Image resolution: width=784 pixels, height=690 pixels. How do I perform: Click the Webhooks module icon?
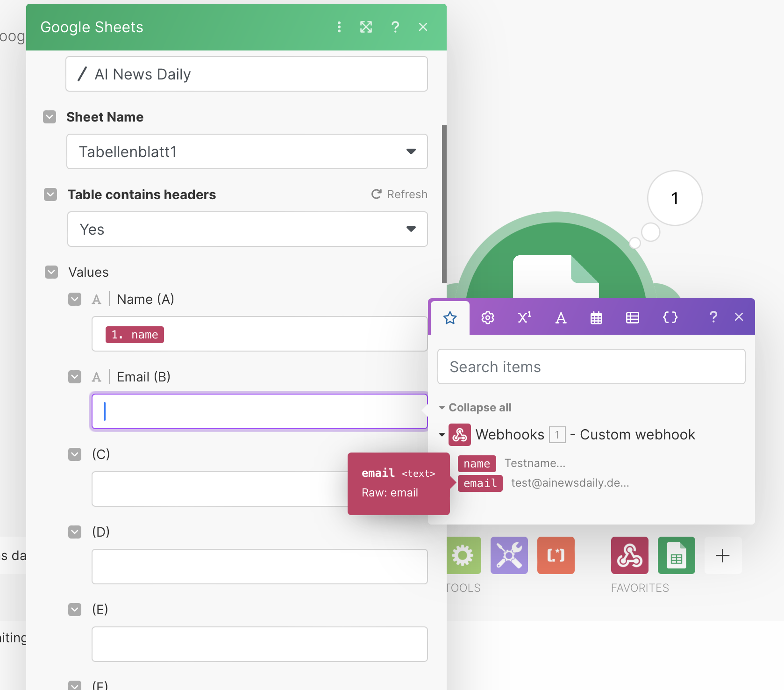click(460, 435)
